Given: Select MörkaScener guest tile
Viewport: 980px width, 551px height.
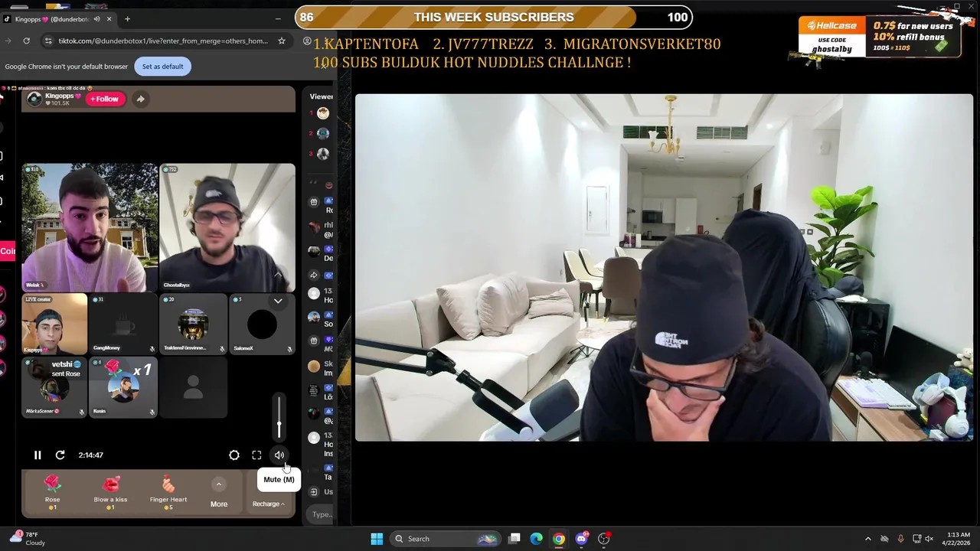Looking at the screenshot, I should (x=54, y=387).
